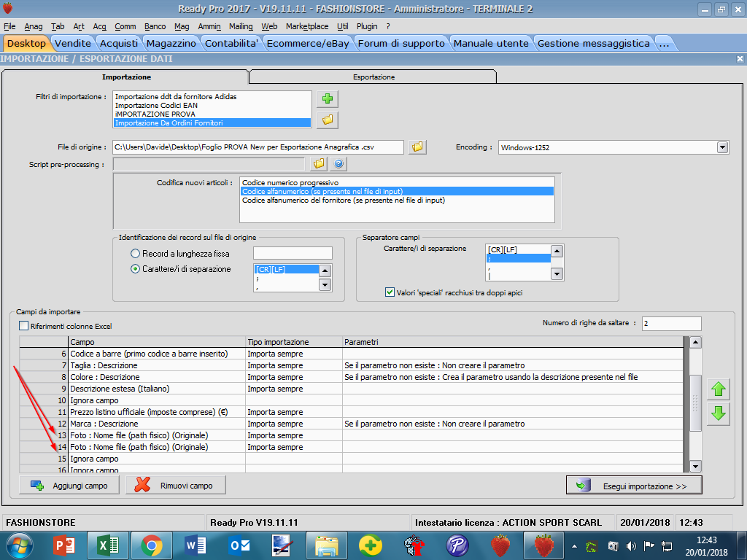Select row 11 'Prezzo listino ufficiale'
Image resolution: width=747 pixels, height=560 pixels.
[x=352, y=412]
